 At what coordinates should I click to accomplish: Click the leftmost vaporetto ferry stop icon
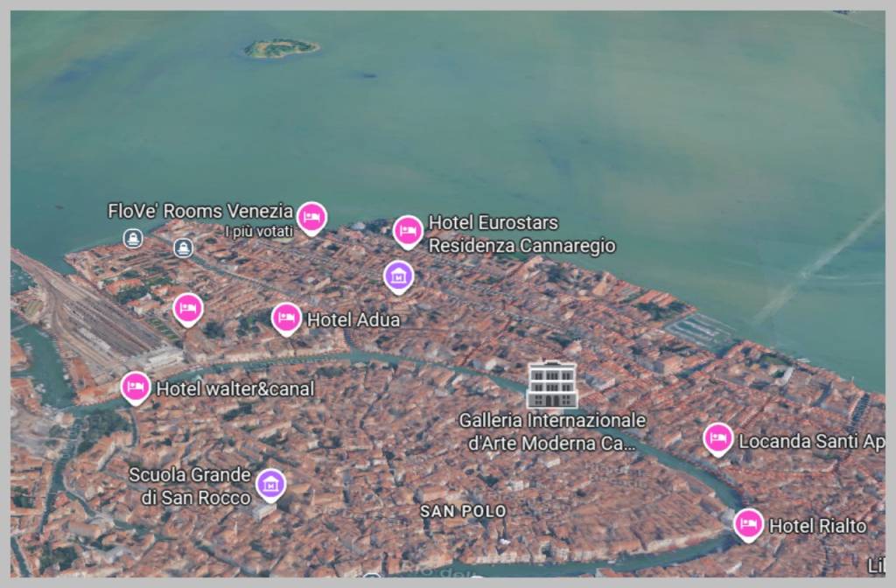(133, 236)
